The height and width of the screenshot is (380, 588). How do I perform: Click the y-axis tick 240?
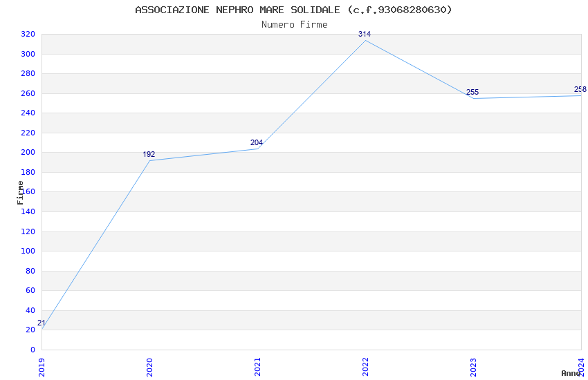pos(28,113)
